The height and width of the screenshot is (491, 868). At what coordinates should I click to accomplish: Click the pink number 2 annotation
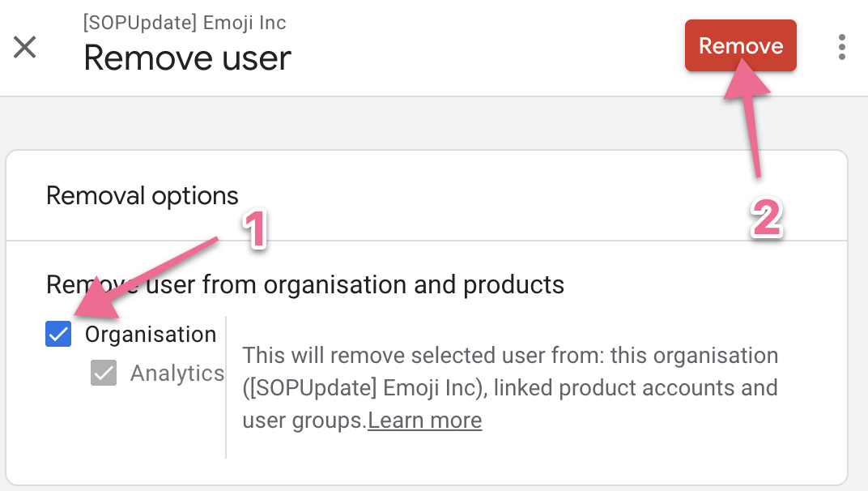(766, 218)
